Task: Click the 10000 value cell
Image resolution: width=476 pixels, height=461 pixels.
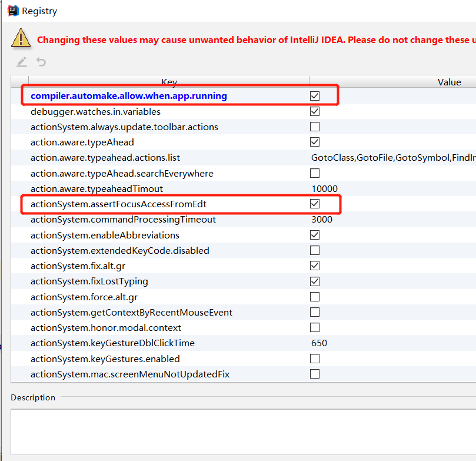Action: (324, 189)
